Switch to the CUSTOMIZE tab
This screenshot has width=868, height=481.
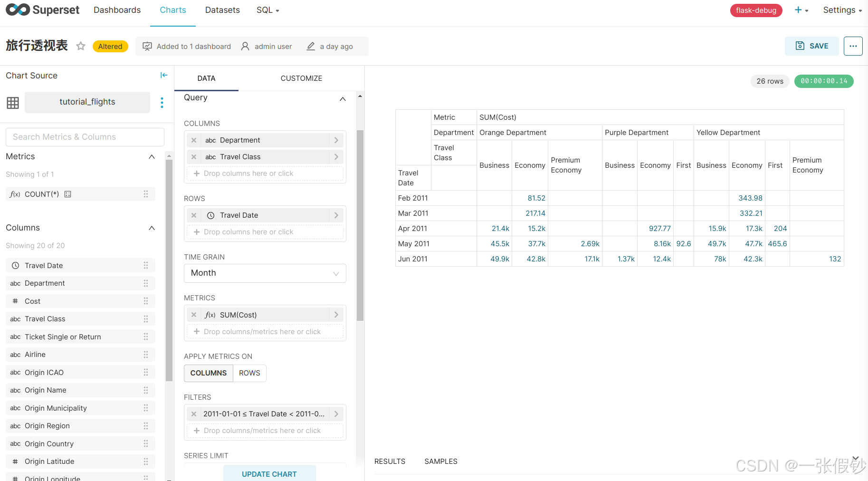301,78
